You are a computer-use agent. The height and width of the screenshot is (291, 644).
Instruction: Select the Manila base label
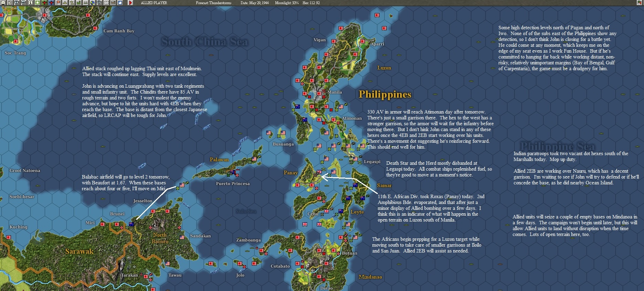pos(335,92)
